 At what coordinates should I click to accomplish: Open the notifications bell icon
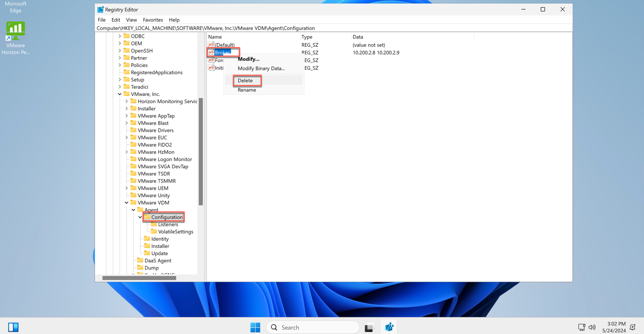[633, 327]
